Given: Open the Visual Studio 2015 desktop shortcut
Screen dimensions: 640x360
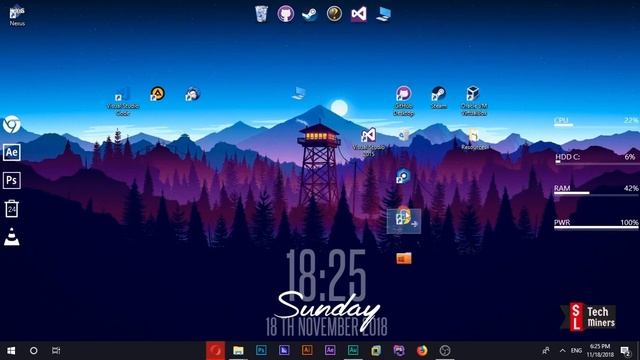Looking at the screenshot, I should click(368, 142).
